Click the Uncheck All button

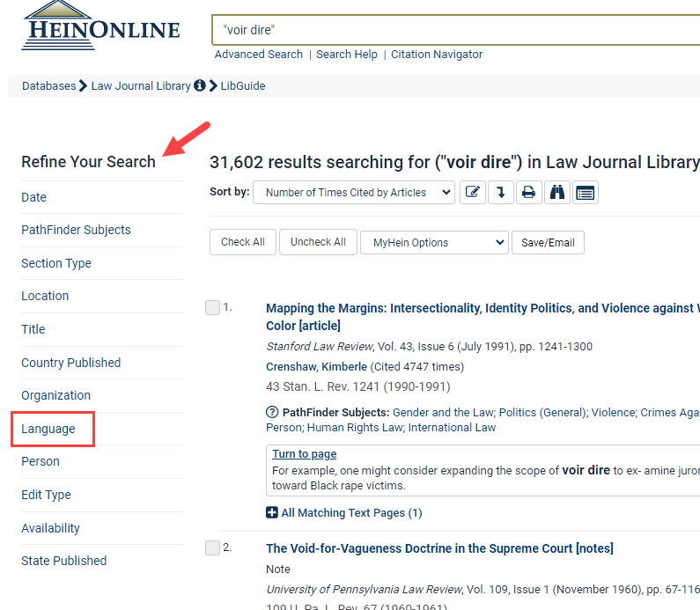[x=318, y=242]
